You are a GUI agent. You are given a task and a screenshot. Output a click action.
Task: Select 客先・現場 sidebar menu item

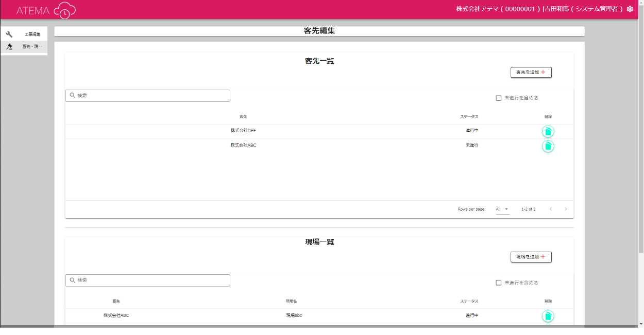[32, 47]
